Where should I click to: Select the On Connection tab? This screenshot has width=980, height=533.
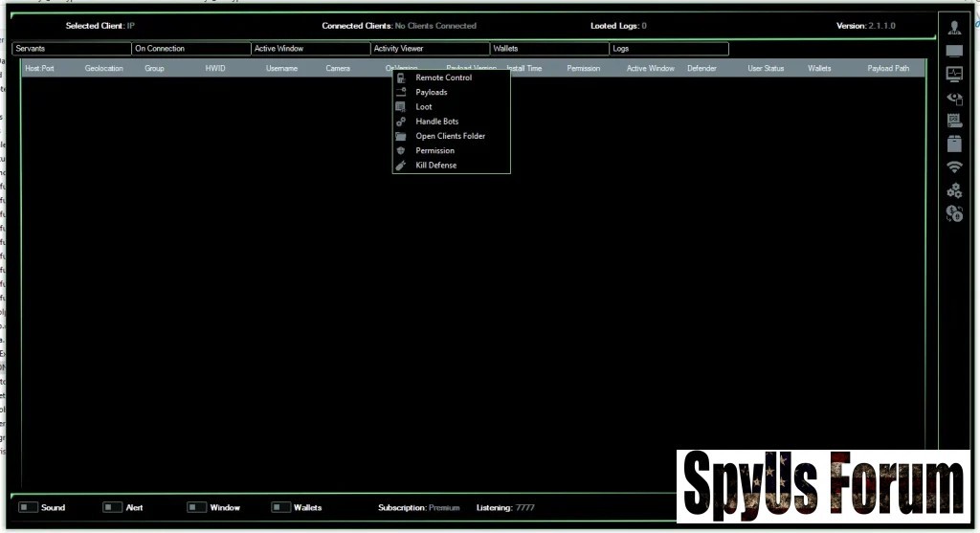[190, 49]
